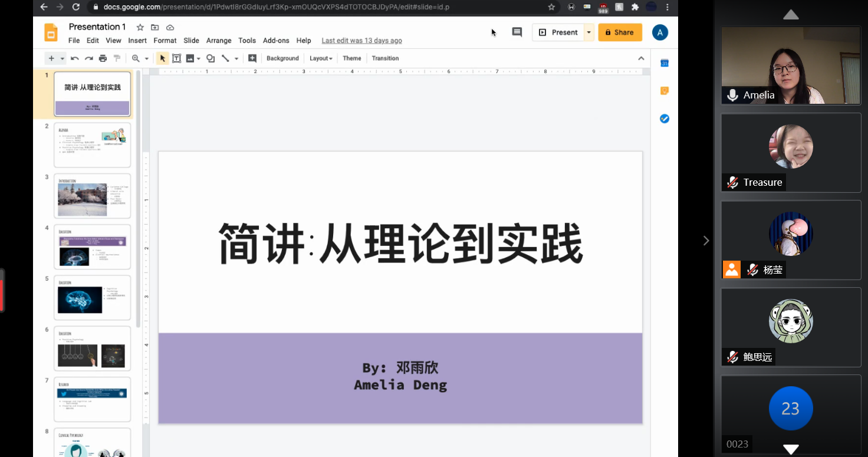Collapse the toolbar with the up chevron
868x457 pixels.
click(x=641, y=58)
